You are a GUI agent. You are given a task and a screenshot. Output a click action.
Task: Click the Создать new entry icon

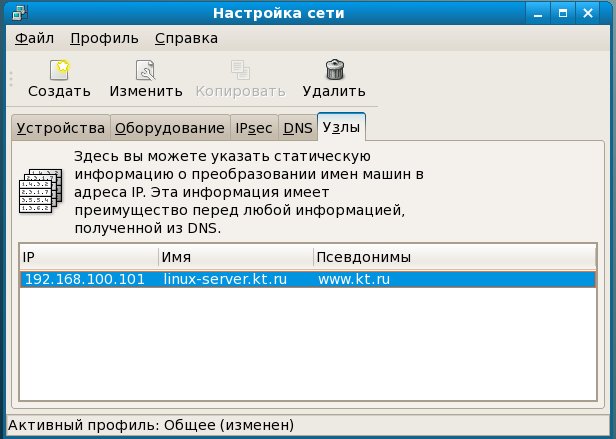coord(60,70)
